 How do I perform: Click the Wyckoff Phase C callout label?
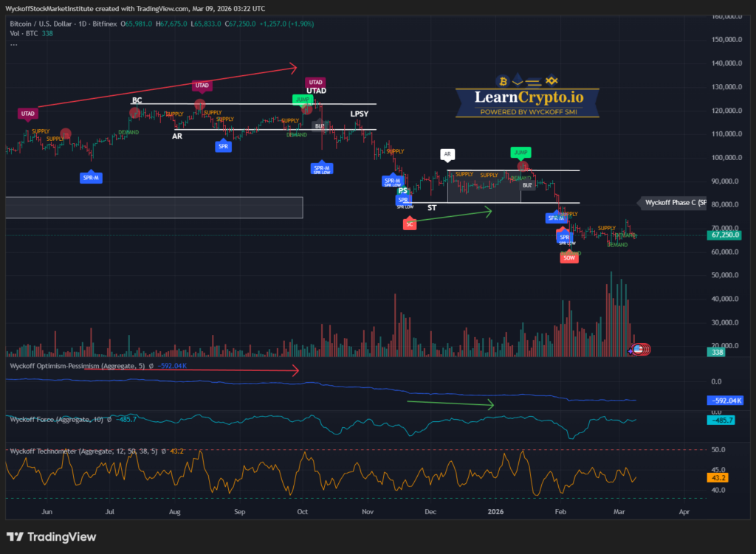click(x=673, y=203)
